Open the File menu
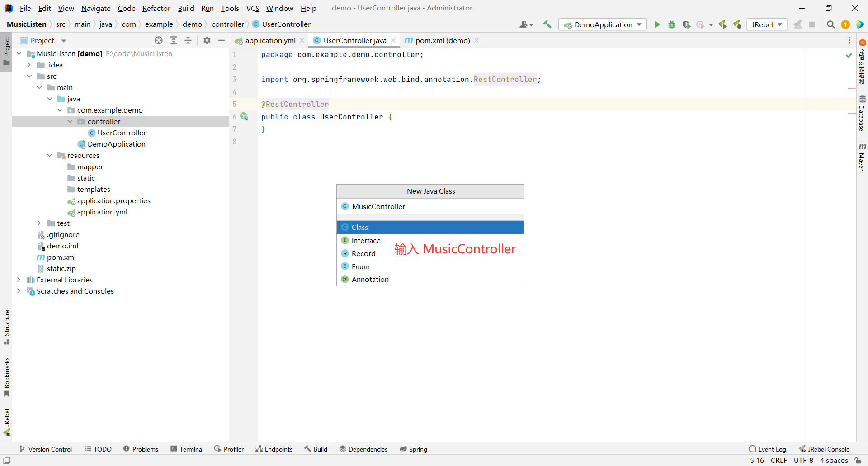Image resolution: width=868 pixels, height=466 pixels. 25,8
